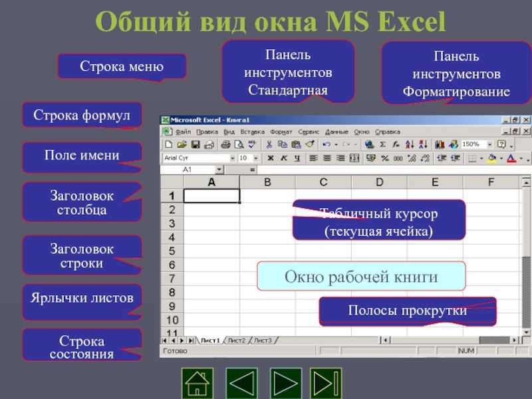Select the Format Painter brush icon
Screen dimensions: 532x399
point(309,144)
